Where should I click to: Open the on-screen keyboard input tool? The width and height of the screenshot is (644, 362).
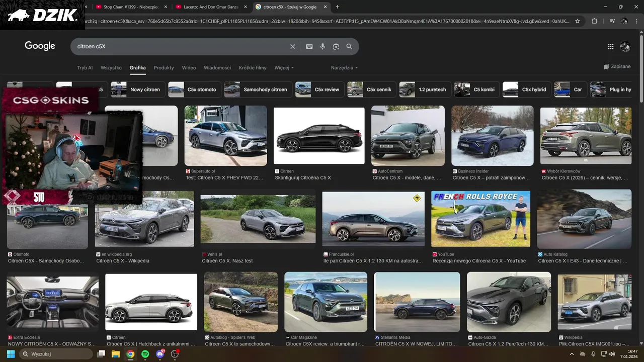coord(309,47)
